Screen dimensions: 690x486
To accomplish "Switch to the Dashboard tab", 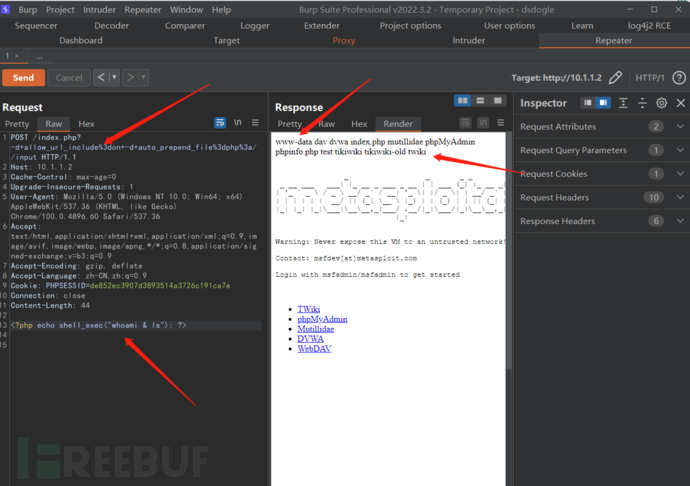I will point(81,40).
